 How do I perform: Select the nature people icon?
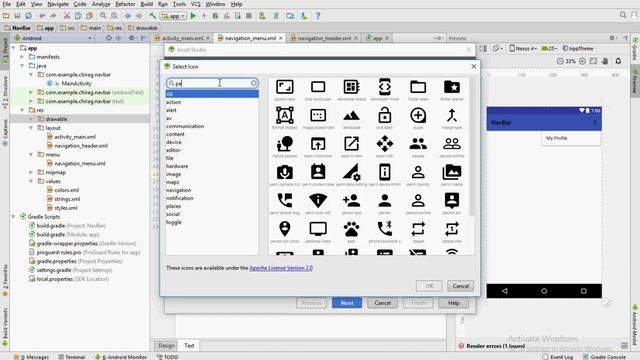[284, 144]
